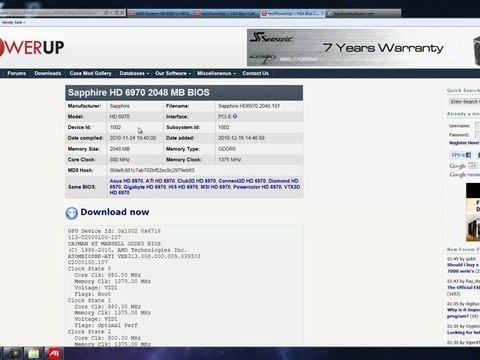480x360 pixels.
Task: Open the Miscellaneous dropdown menu
Action: (x=216, y=73)
